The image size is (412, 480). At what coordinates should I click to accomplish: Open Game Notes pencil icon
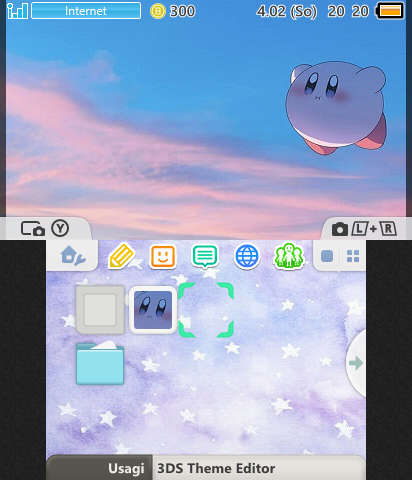click(121, 256)
